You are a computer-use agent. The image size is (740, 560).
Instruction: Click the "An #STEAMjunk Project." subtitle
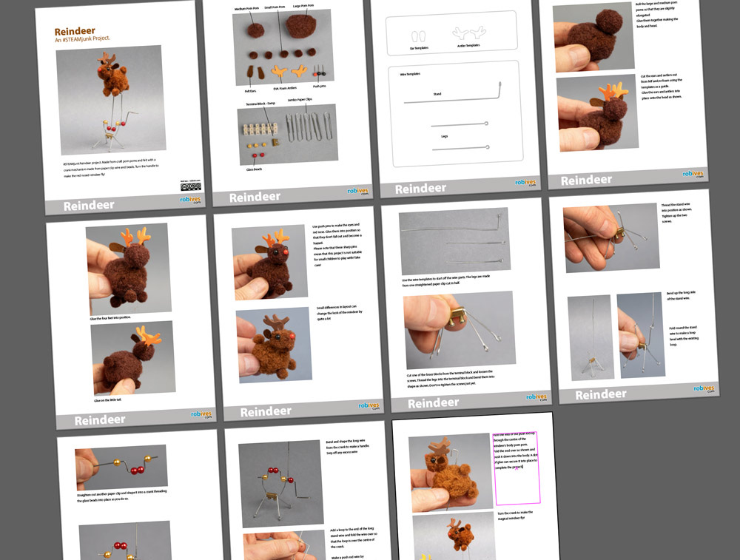(x=82, y=38)
